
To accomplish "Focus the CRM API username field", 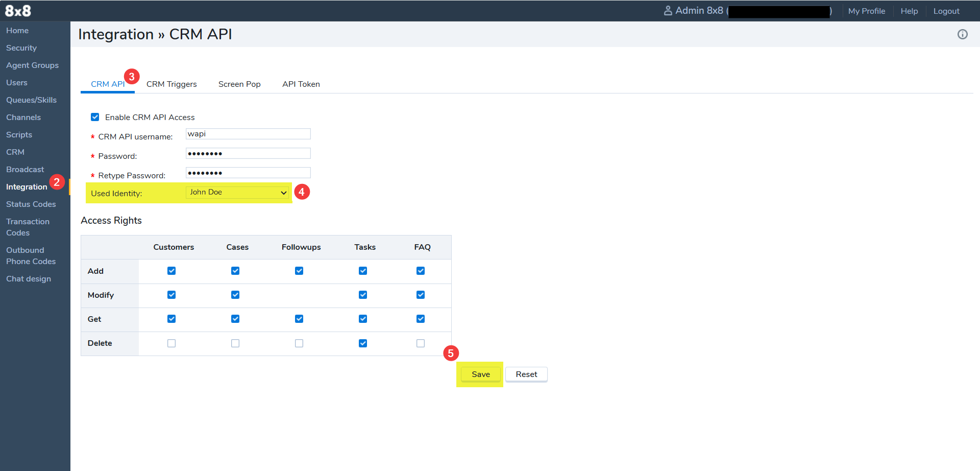I will coord(248,134).
